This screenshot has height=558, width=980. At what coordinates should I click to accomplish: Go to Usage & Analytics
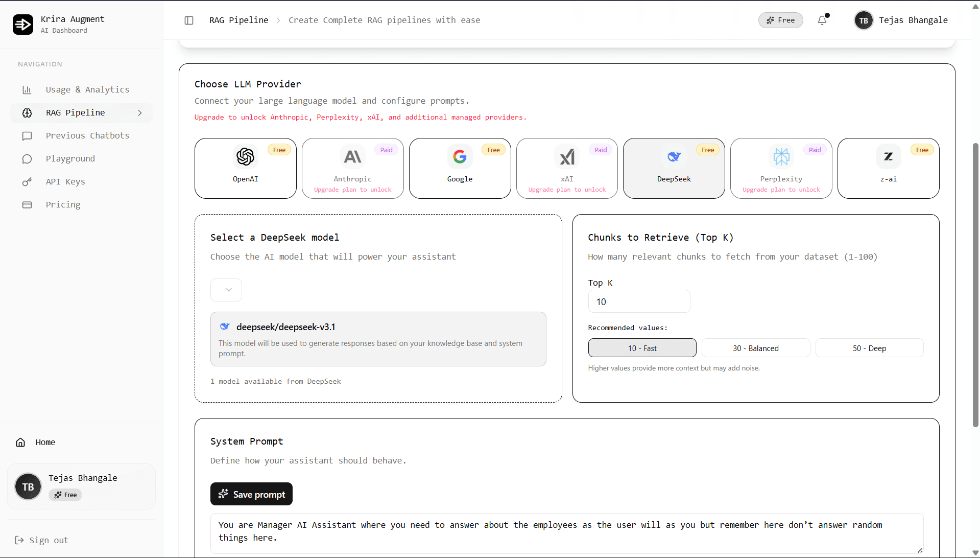point(87,90)
